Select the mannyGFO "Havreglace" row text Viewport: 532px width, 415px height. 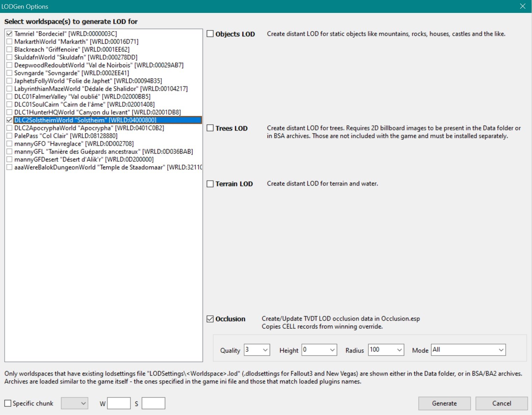(x=74, y=144)
